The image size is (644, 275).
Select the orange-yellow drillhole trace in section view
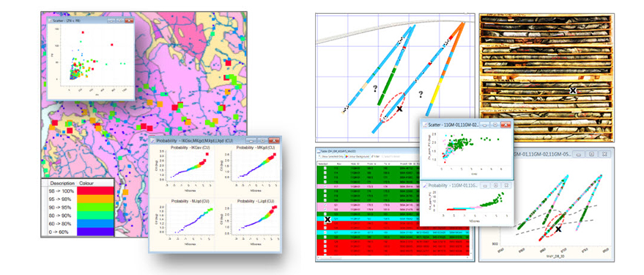[445, 69]
